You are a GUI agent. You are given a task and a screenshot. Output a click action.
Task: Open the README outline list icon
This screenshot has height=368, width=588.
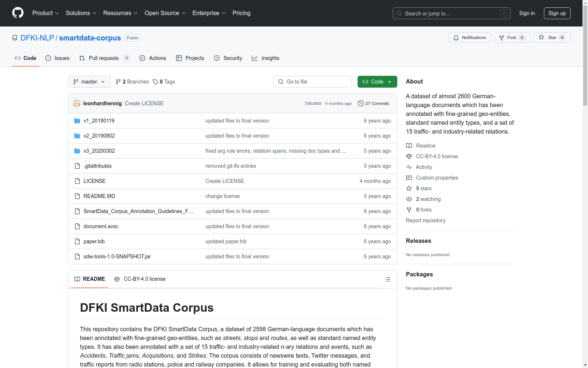click(388, 279)
